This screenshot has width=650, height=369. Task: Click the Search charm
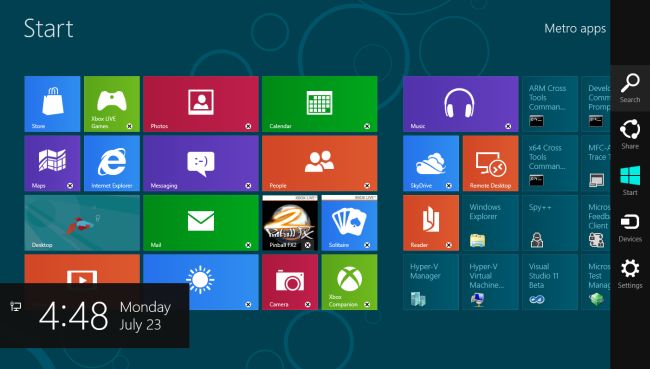point(630,88)
